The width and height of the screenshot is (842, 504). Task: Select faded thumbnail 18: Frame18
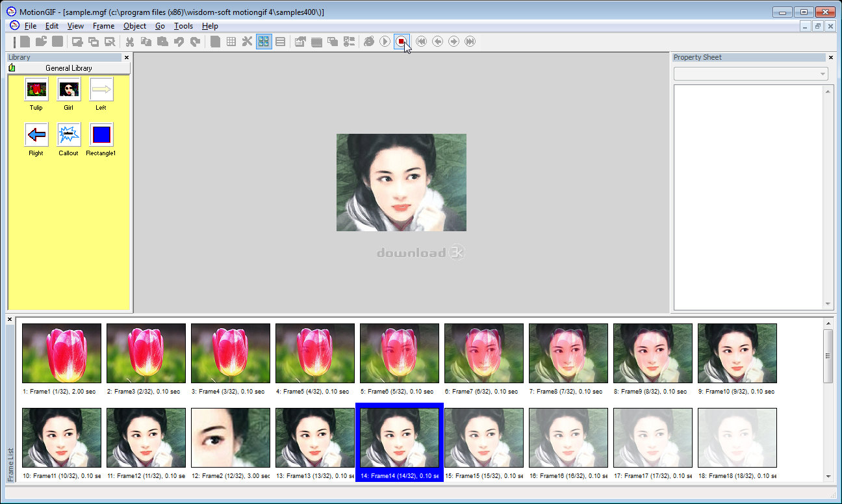tap(737, 438)
